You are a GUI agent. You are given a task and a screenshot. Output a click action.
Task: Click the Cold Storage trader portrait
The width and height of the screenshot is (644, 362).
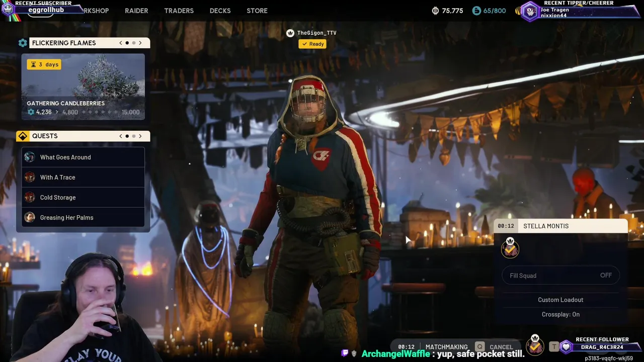click(30, 197)
